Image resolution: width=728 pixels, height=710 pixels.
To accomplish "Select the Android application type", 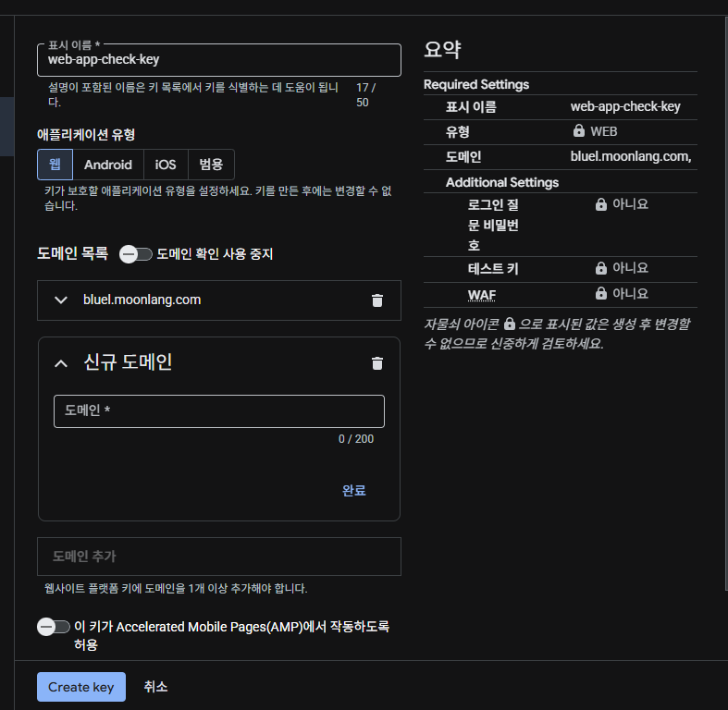I will (x=108, y=165).
